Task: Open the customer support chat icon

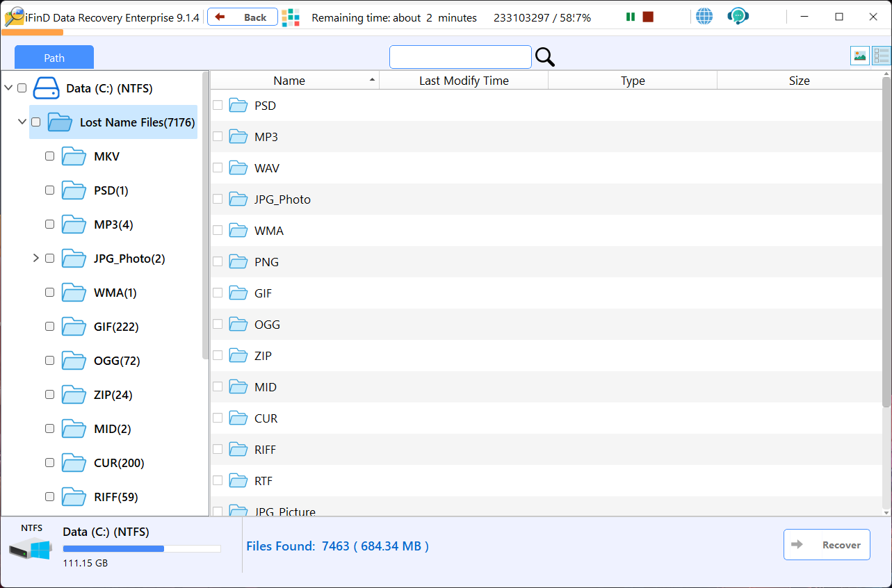Action: tap(737, 17)
